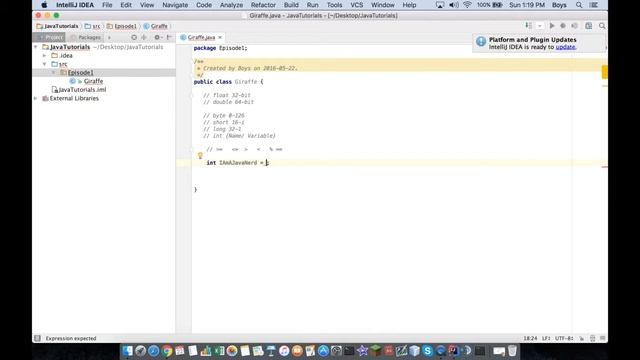Open Search Everywhere magnifier in toolbar

602,26
